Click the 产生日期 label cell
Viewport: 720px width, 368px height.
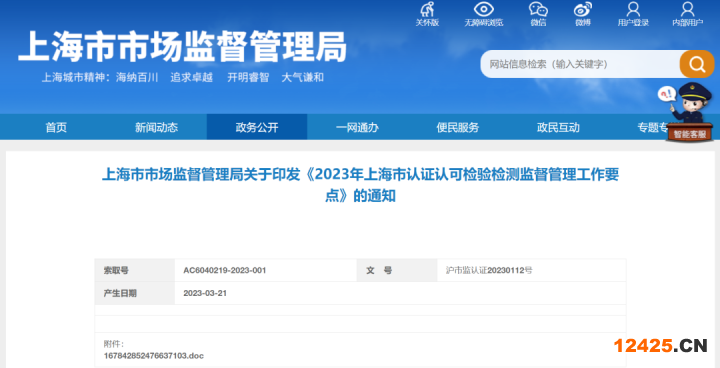tap(135, 293)
